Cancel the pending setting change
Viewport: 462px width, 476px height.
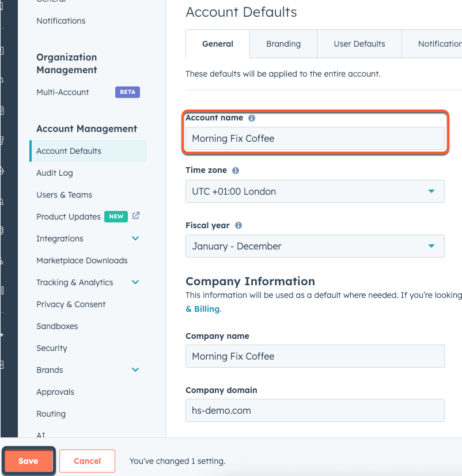[x=87, y=461]
